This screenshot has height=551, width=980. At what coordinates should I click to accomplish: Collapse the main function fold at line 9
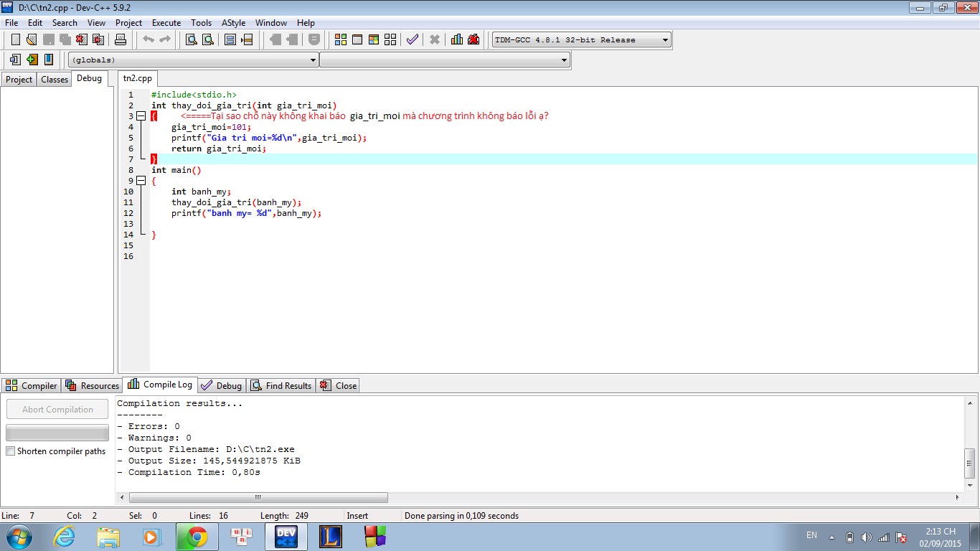tap(141, 181)
